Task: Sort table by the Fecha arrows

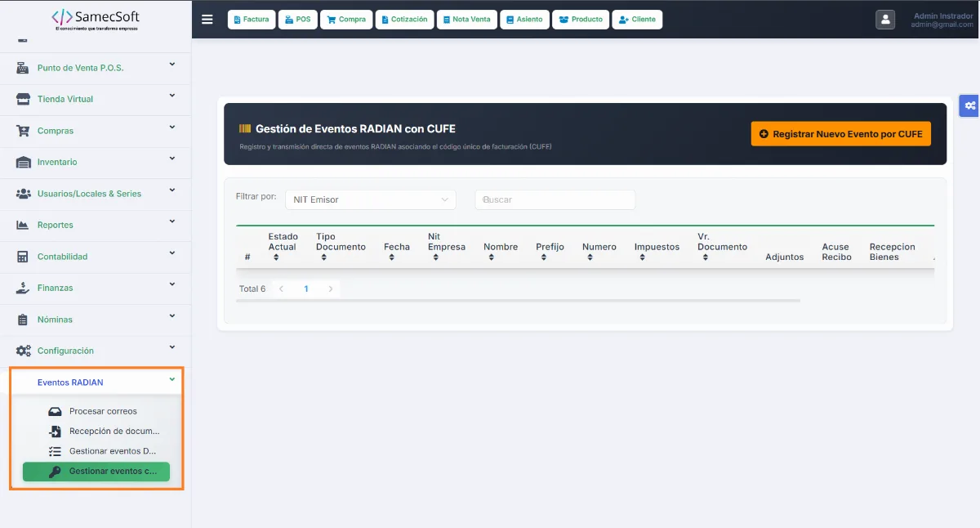Action: [392, 257]
